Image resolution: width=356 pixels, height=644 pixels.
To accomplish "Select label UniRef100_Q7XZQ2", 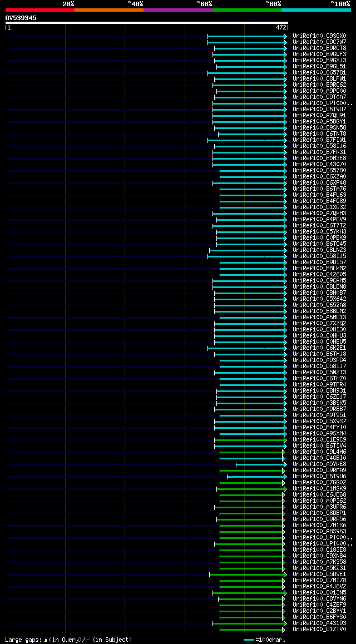I will pyautogui.click(x=319, y=324).
